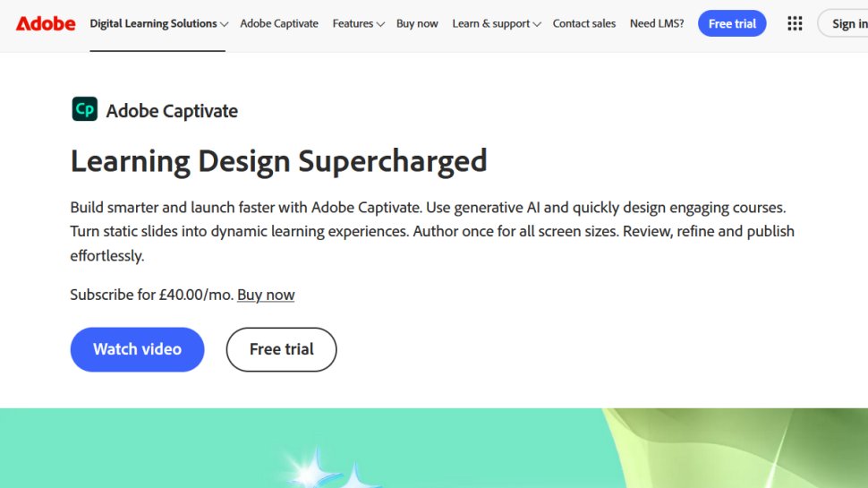Go to Buy now in navigation bar
The height and width of the screenshot is (488, 868).
[417, 24]
